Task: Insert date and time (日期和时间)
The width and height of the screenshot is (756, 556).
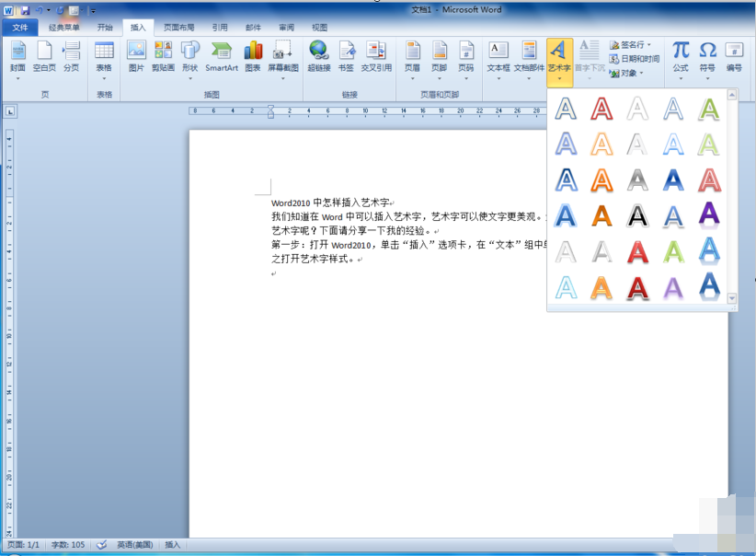Action: point(635,59)
